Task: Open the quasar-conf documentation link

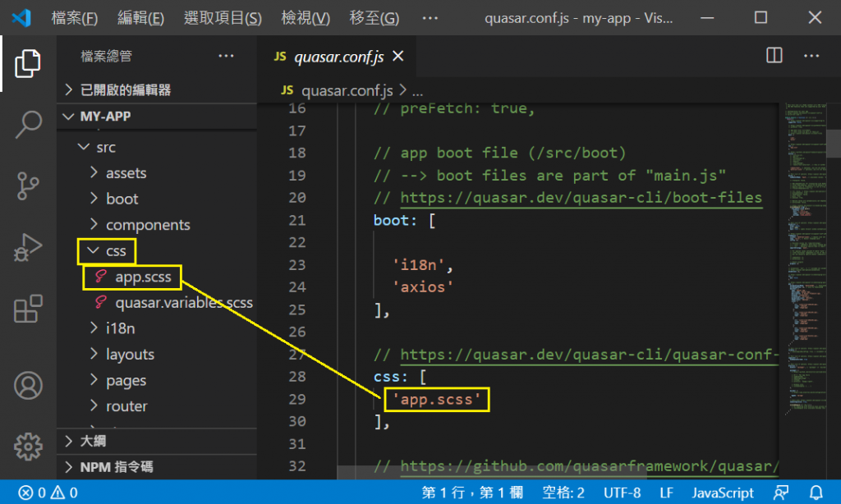Action: point(589,355)
